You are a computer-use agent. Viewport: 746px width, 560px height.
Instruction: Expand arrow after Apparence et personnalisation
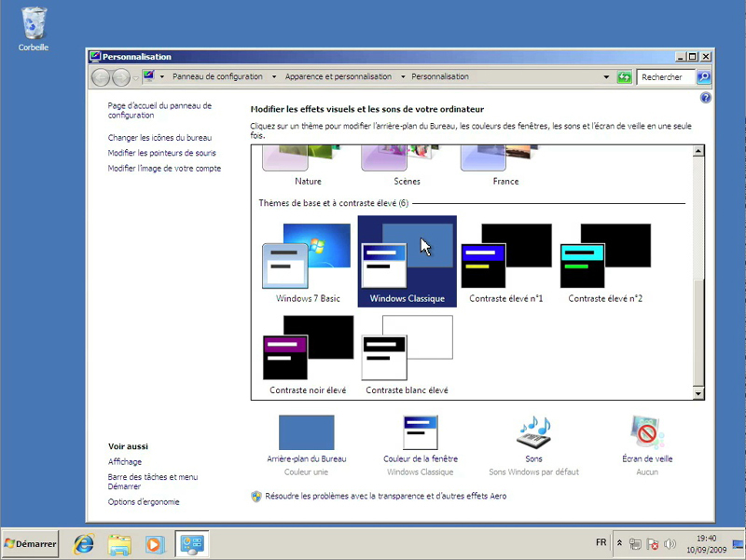tap(403, 76)
